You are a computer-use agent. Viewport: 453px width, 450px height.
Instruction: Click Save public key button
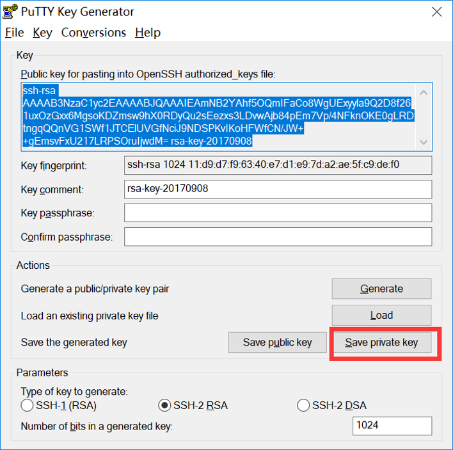pyautogui.click(x=277, y=342)
